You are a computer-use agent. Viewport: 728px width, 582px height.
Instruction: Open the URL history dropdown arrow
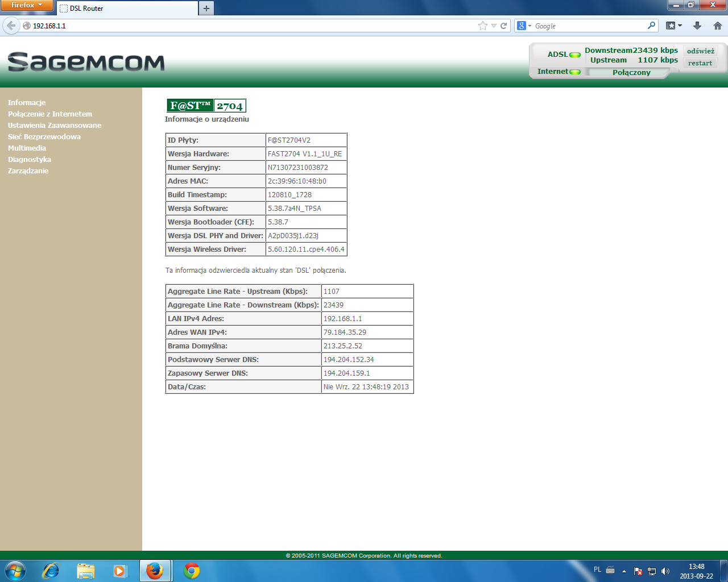tap(494, 26)
